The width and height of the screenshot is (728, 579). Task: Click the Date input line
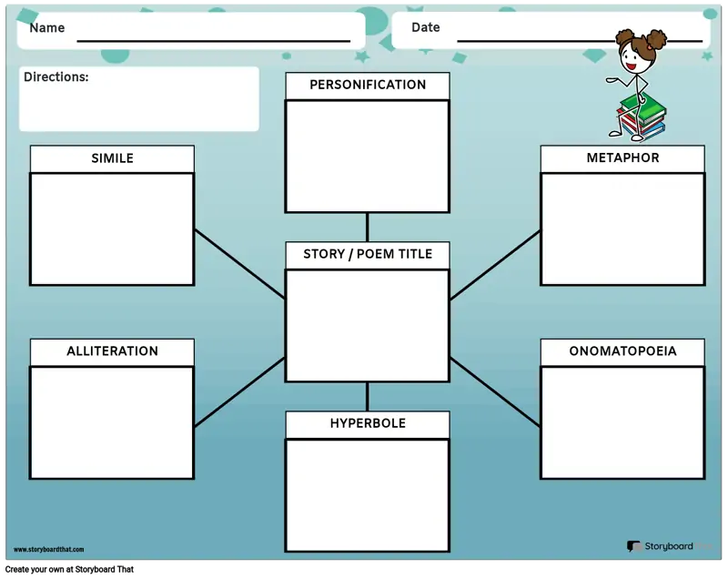[580, 40]
